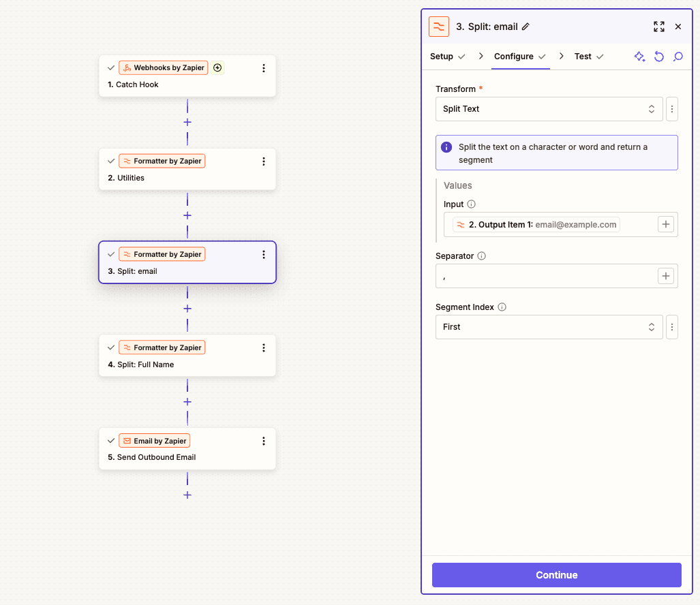
Task: Add step after Split: Full Name with plus
Action: pos(187,402)
